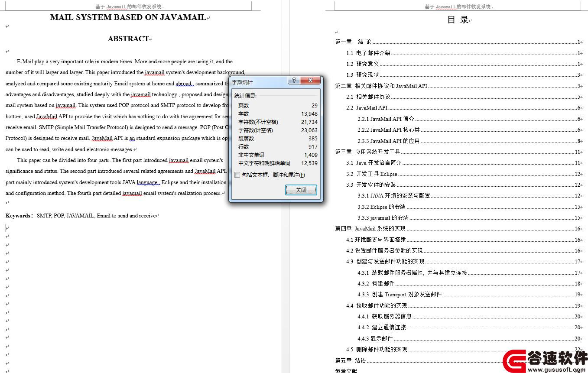Open TOC entry 3.3 开发软件的安装
This screenshot has width=588, height=373.
[463, 185]
